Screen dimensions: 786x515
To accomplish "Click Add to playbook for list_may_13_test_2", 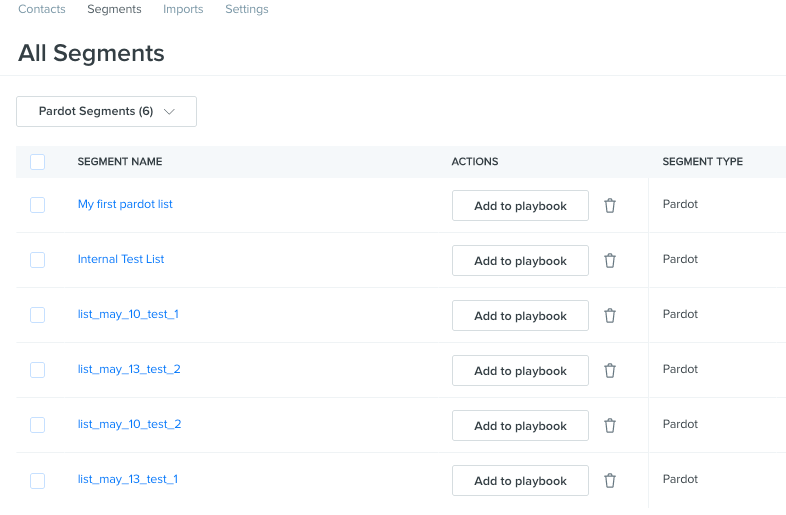I will coord(520,371).
